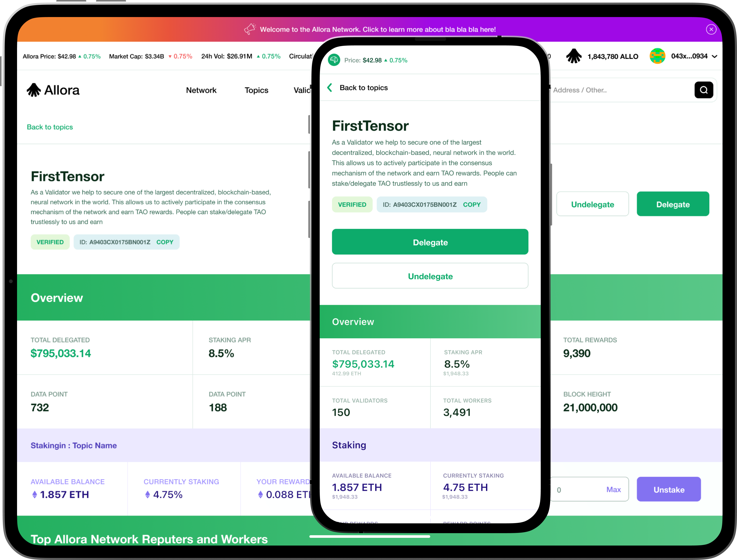Tap the green price icon on mobile

coord(334,60)
